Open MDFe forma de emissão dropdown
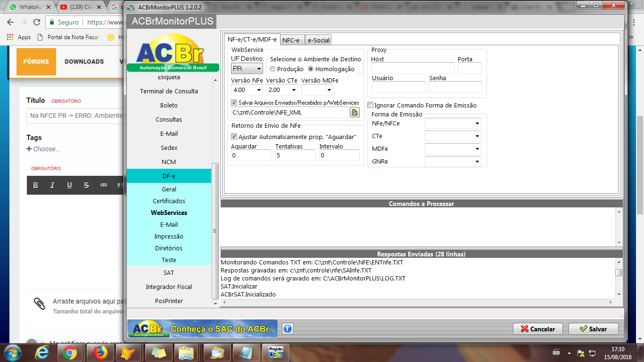The image size is (644, 362). coord(453,149)
